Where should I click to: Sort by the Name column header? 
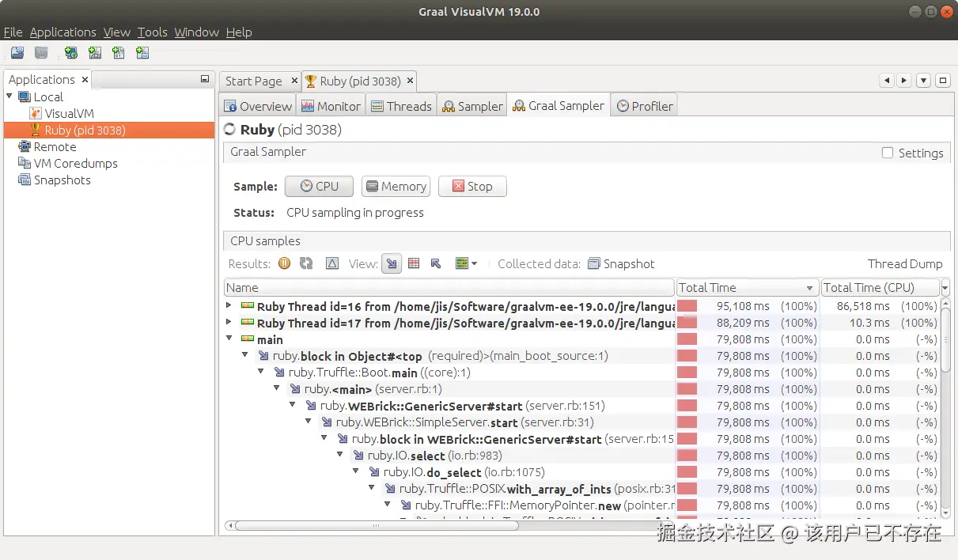coord(449,287)
